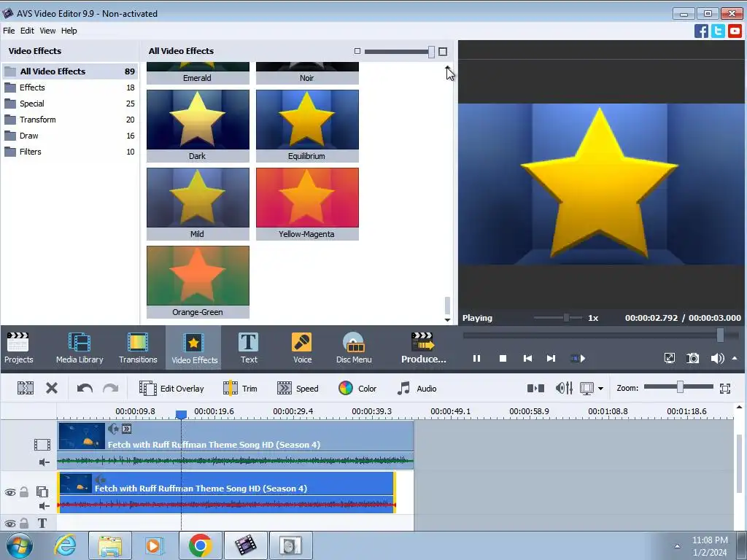Click the preview seek bar
Screen dimensions: 747x560
601,335
